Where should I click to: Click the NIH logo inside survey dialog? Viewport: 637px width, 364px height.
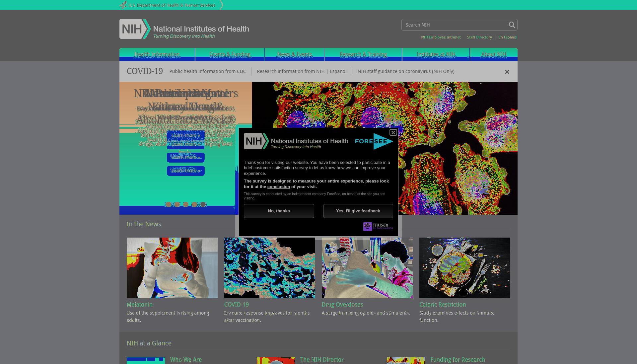pos(296,141)
